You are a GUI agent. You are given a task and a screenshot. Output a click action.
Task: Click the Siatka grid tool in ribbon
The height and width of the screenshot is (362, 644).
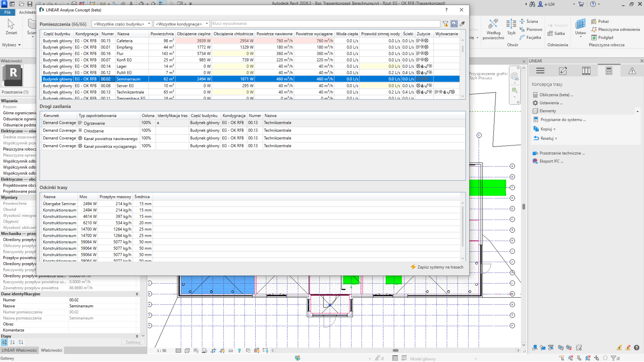pos(556,34)
